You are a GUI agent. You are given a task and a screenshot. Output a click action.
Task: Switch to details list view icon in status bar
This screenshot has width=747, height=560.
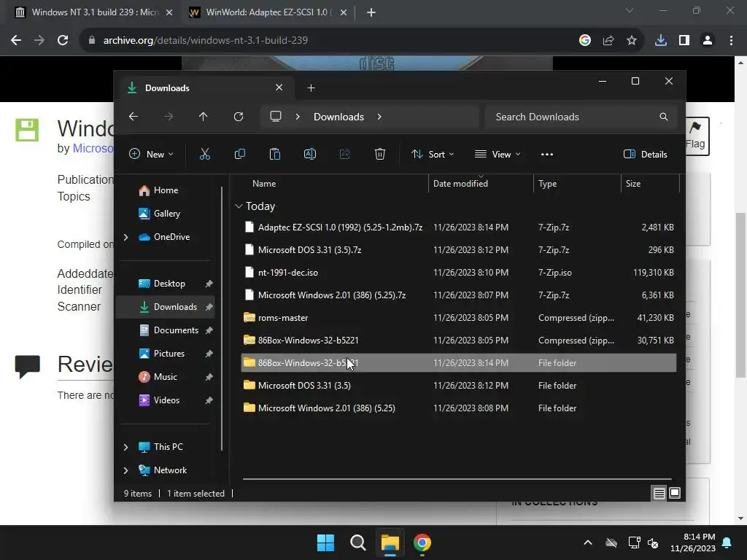(x=659, y=494)
